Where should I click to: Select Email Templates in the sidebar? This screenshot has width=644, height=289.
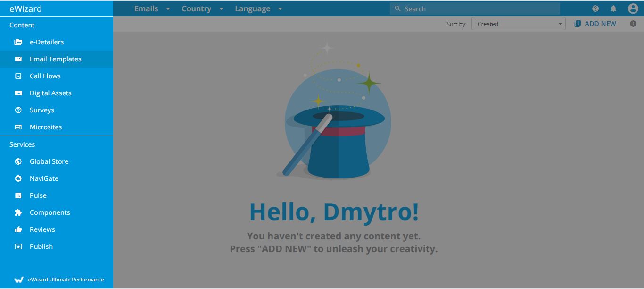point(55,59)
